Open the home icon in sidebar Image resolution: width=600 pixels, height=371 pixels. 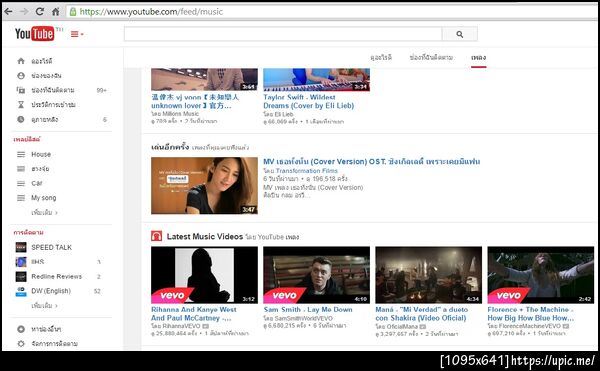21,61
